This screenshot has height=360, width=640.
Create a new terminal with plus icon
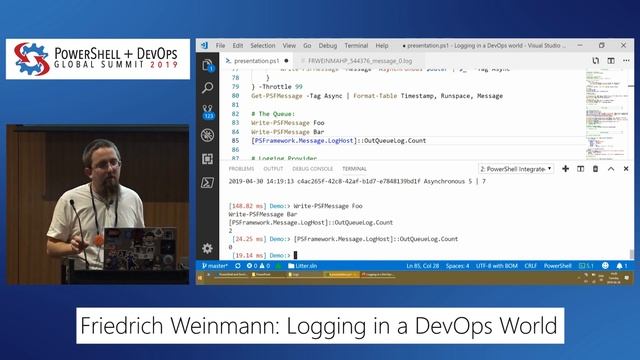pos(565,169)
